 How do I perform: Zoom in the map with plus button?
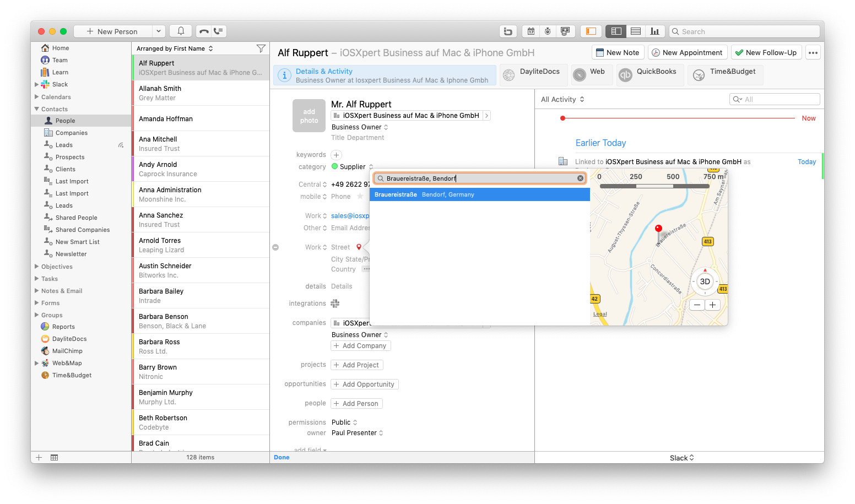(712, 305)
